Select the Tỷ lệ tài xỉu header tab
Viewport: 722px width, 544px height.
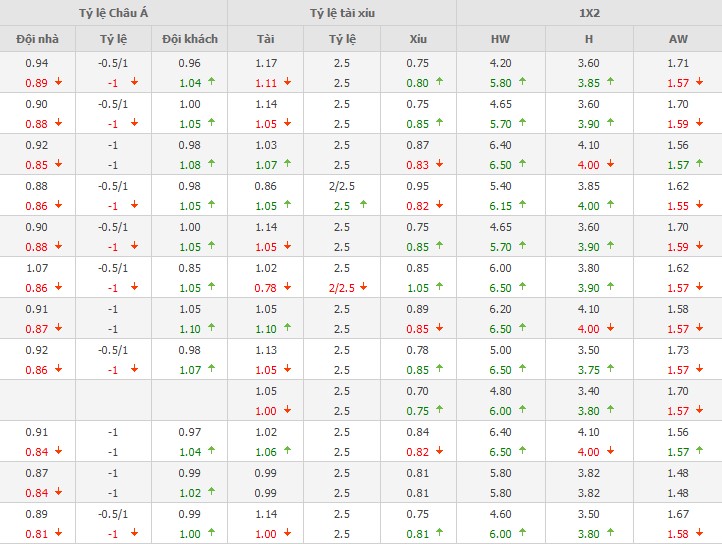(341, 13)
